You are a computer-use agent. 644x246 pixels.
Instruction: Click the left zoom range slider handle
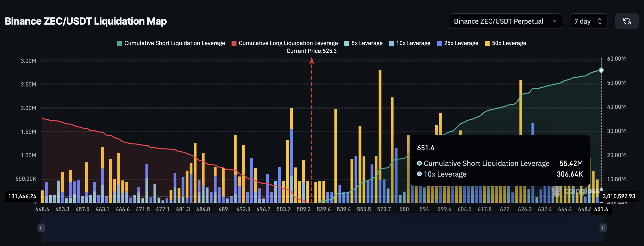tap(41, 228)
